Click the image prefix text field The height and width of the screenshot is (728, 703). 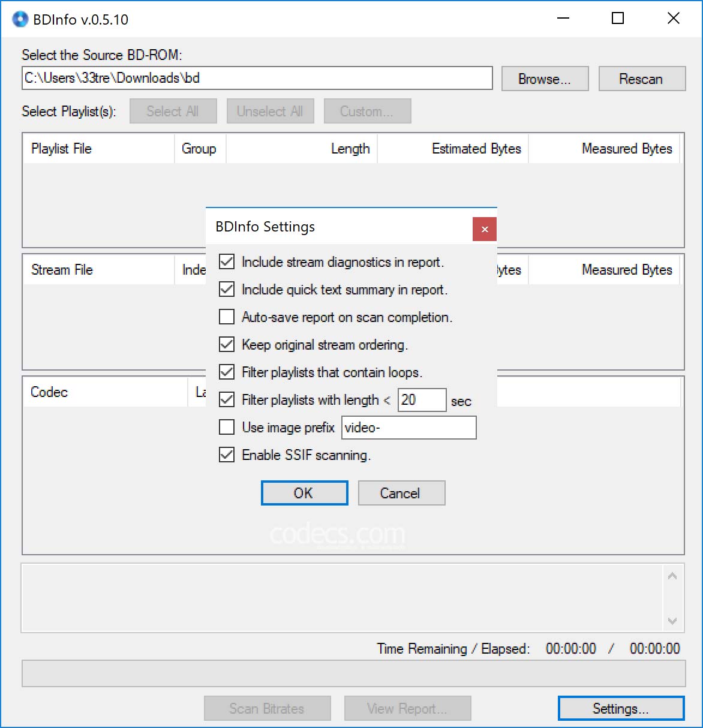[x=409, y=428]
